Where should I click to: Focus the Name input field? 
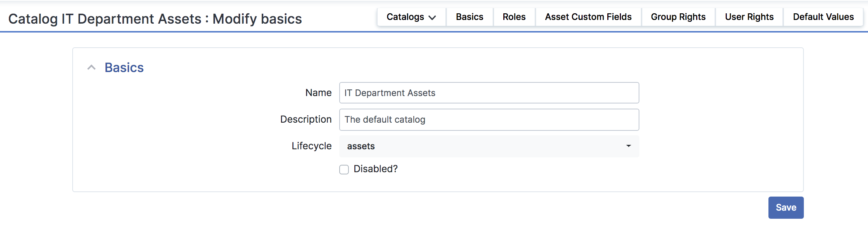[x=489, y=93]
